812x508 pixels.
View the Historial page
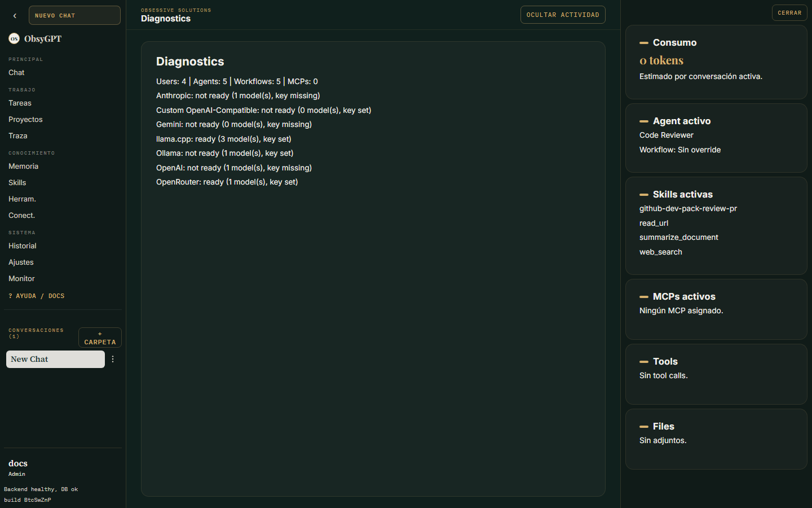23,246
